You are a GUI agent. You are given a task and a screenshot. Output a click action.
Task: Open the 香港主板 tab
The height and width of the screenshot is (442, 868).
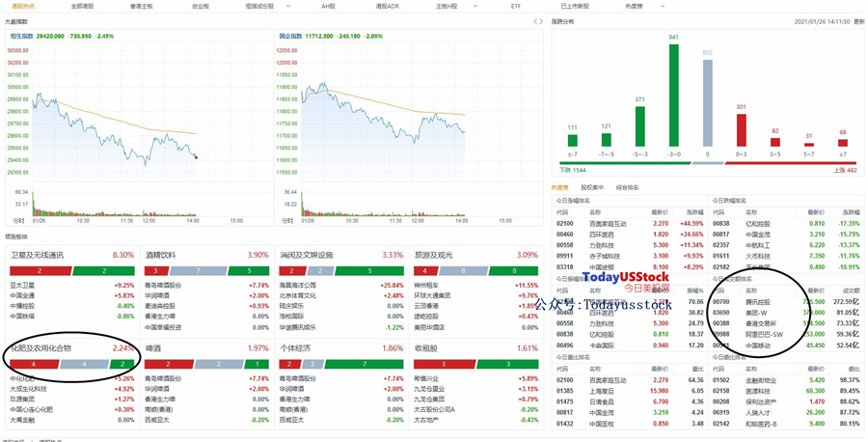pos(141,6)
